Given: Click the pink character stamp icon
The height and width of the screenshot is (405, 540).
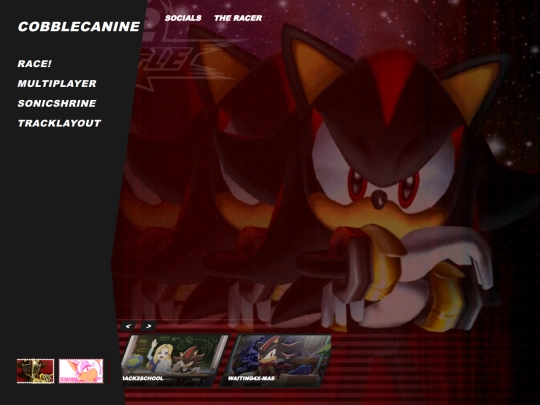Looking at the screenshot, I should (x=81, y=371).
